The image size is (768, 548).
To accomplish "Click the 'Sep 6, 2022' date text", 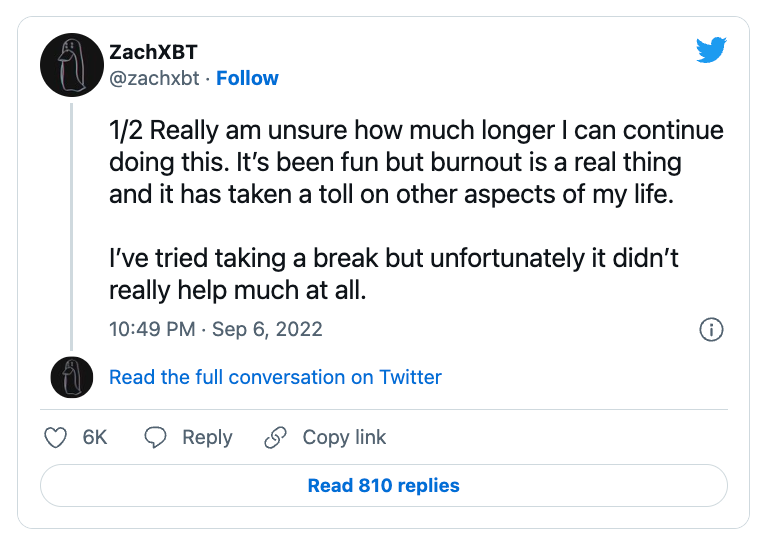I will pos(267,329).
